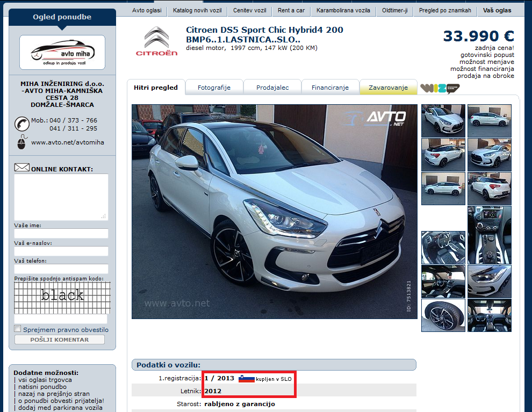
Task: Open Pregled po znamkah menu
Action: point(445,11)
